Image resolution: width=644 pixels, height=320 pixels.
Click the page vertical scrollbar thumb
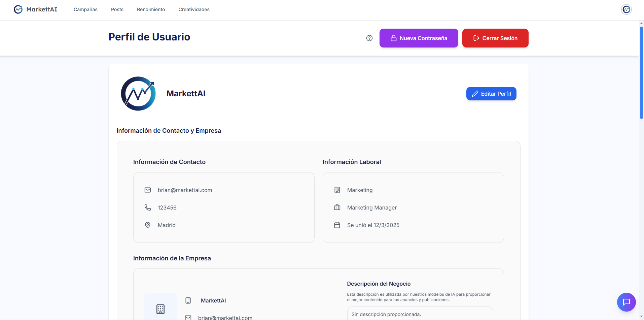641,72
